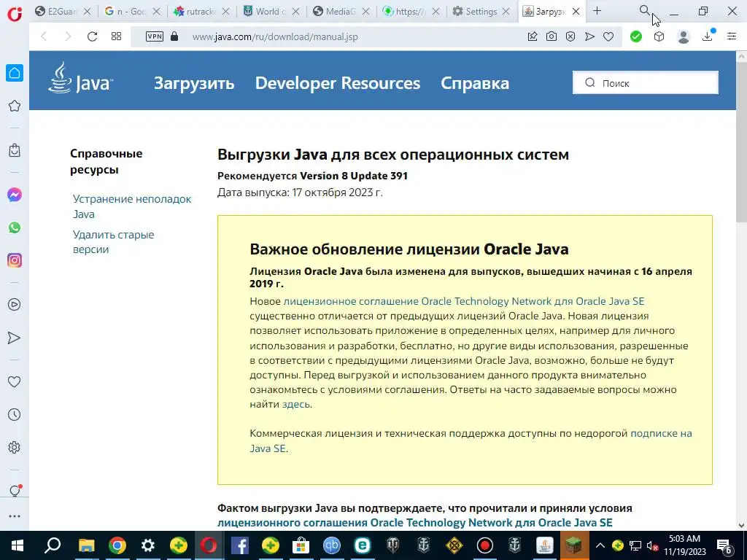The width and height of the screenshot is (747, 560).
Task: Open sidebar Pinboards heart icon
Action: [x=15, y=382]
